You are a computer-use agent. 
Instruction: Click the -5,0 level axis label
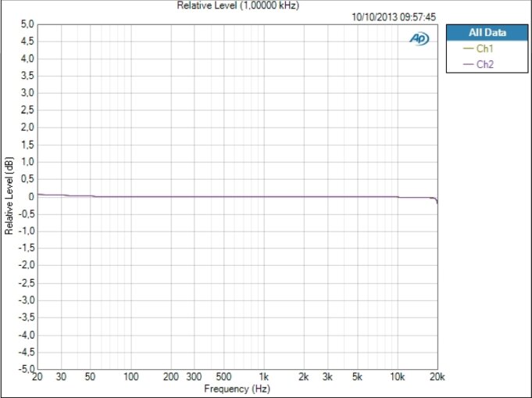26,369
